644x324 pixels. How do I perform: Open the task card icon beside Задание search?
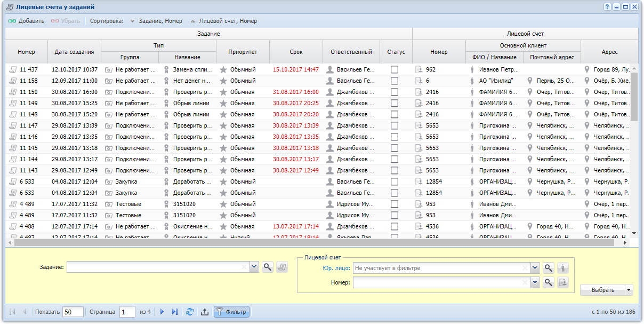click(281, 267)
